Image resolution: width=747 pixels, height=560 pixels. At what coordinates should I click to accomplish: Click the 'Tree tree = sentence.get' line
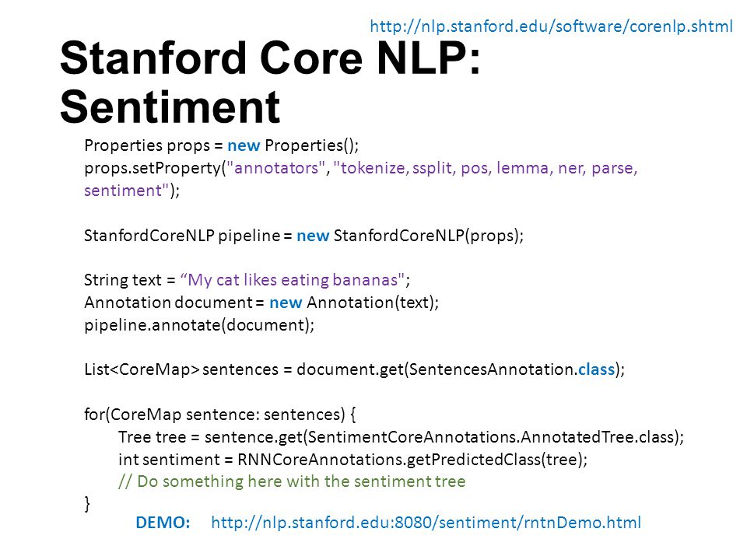(402, 437)
